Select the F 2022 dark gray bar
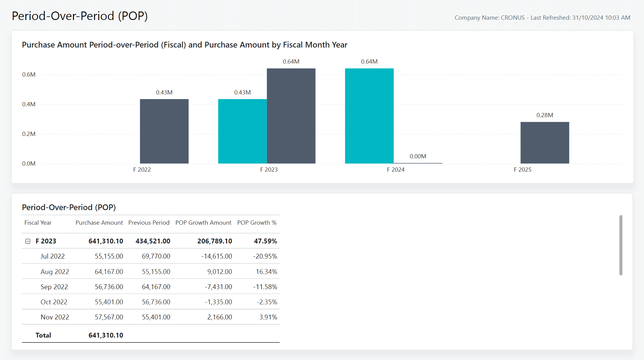Image resolution: width=644 pixels, height=360 pixels. (x=164, y=131)
